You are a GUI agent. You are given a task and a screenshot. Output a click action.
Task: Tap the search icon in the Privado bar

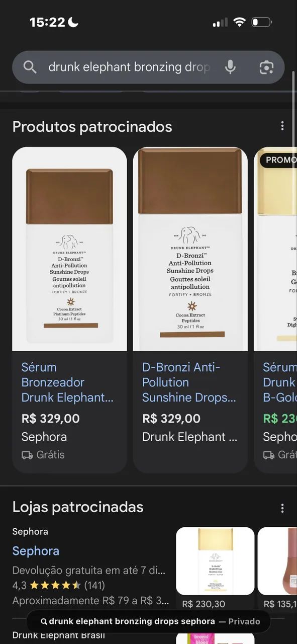[44, 621]
